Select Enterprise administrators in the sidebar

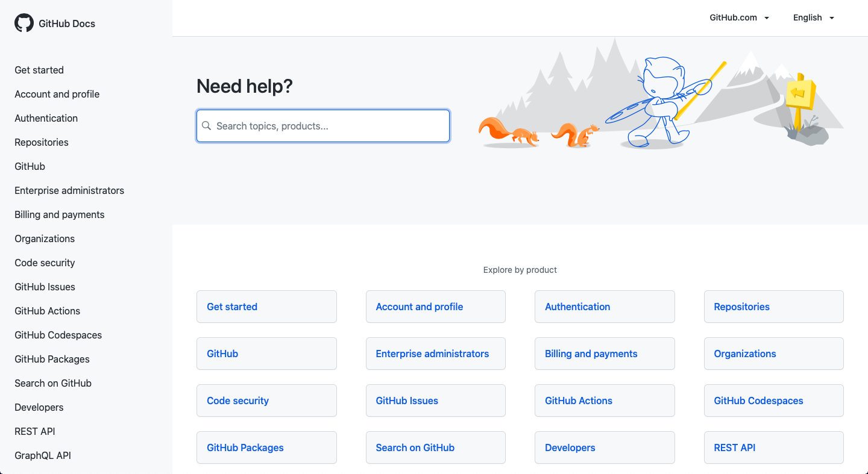69,190
